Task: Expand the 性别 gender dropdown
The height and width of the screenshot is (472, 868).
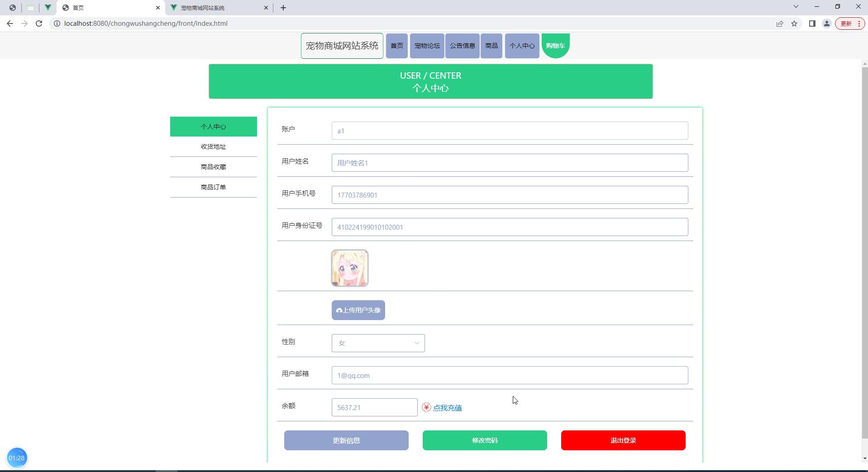Action: pyautogui.click(x=378, y=343)
